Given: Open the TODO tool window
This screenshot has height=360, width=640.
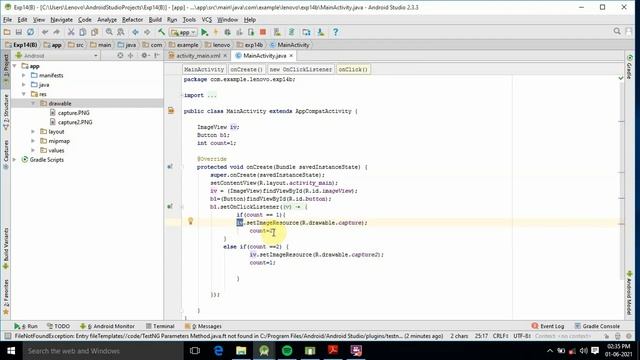Looking at the screenshot, I should pos(58,326).
